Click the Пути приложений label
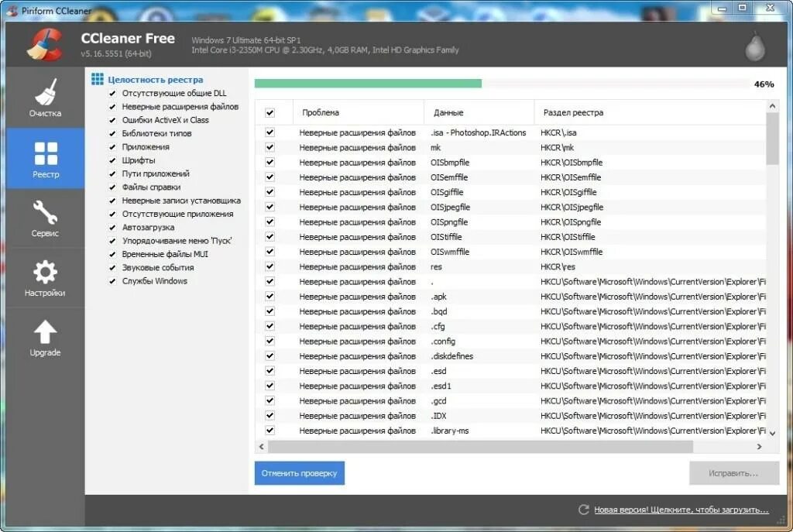The image size is (793, 532). pos(156,173)
